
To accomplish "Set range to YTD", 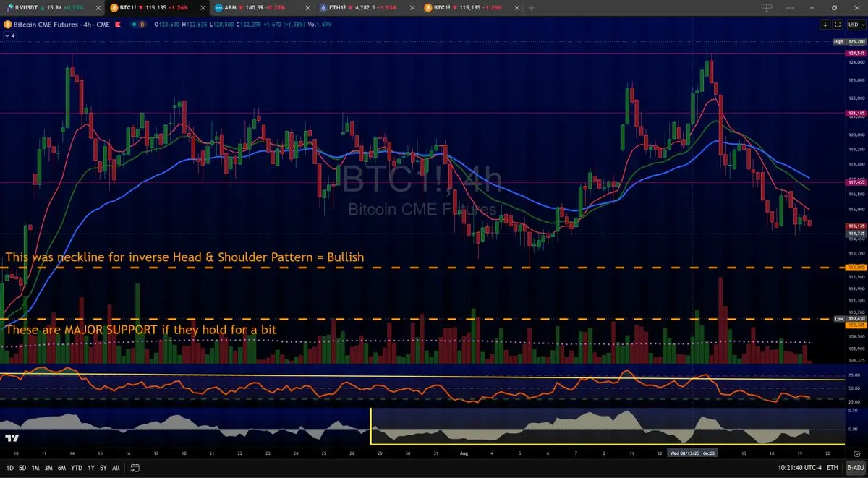I will coord(77,468).
